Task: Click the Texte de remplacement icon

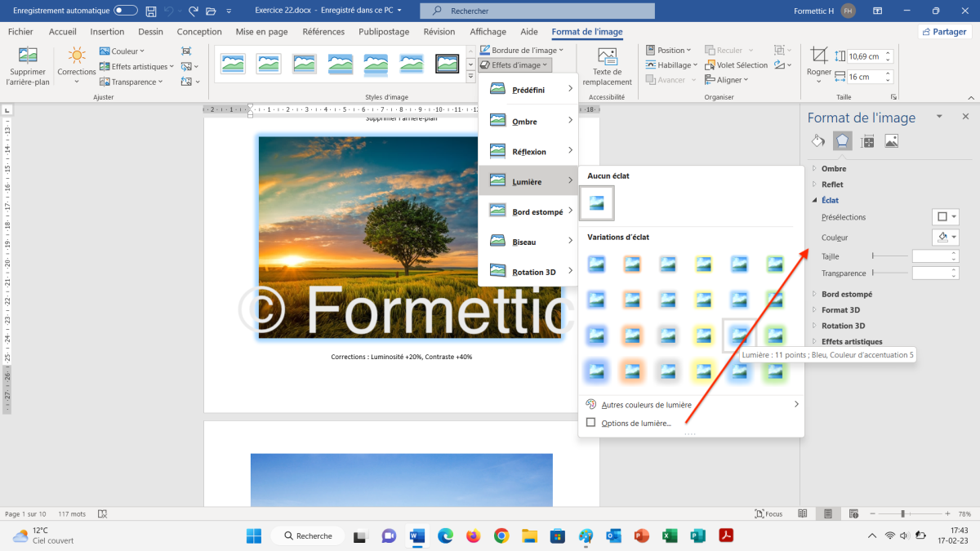Action: coord(607,57)
